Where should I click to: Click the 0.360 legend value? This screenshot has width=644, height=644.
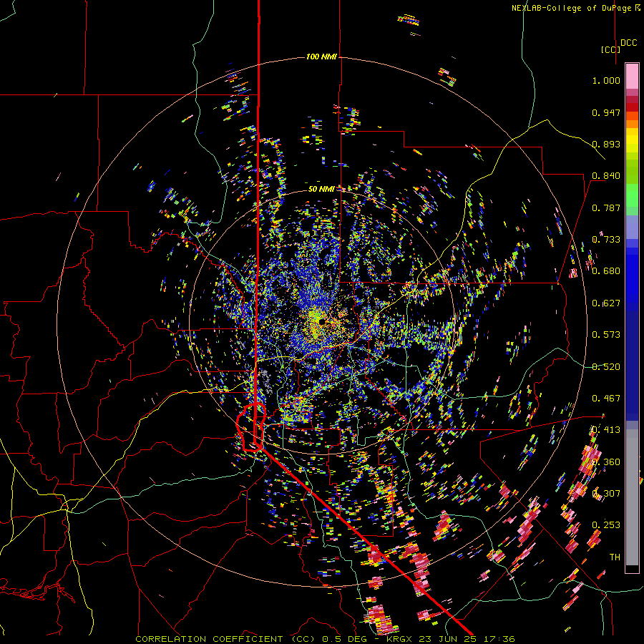coord(606,462)
